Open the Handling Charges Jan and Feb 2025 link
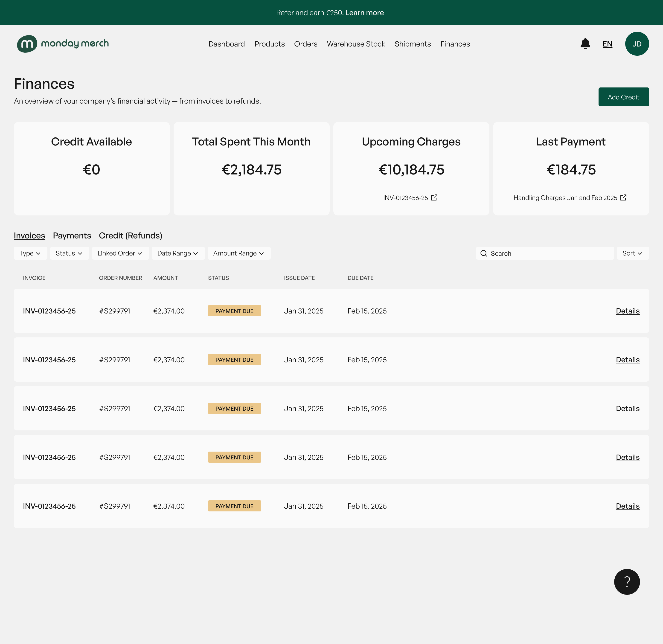This screenshot has height=644, width=663. click(570, 197)
